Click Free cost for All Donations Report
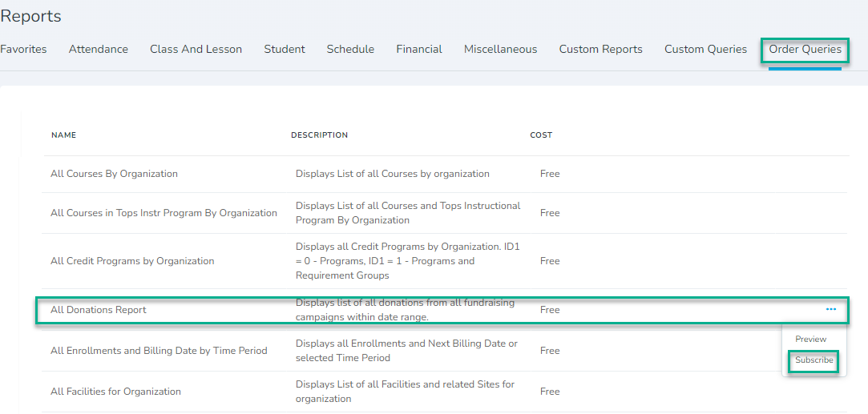The image size is (868, 414). 551,310
